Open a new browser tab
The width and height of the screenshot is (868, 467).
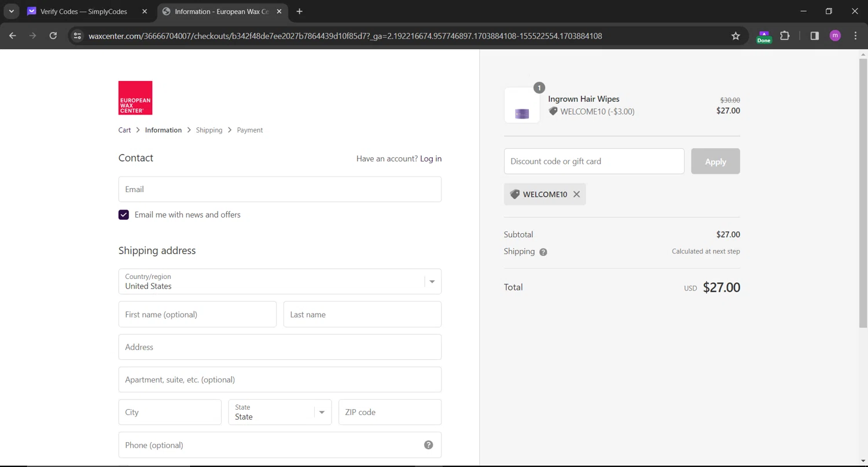299,12
